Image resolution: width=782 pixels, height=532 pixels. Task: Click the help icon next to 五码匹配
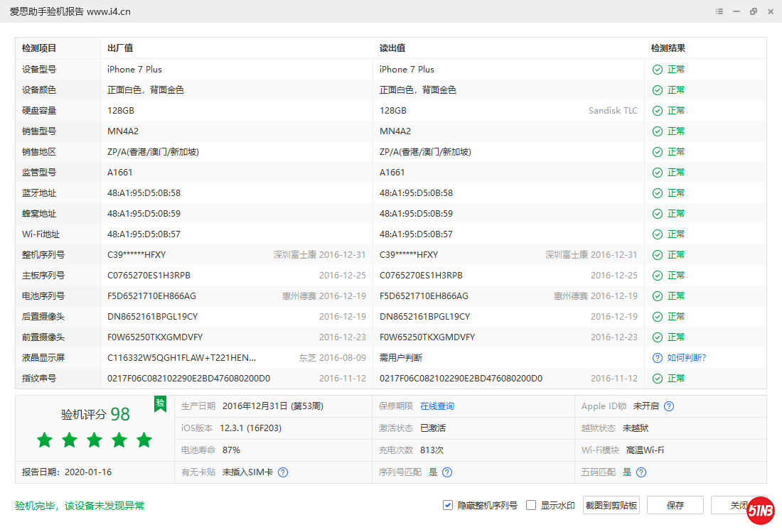(x=641, y=472)
